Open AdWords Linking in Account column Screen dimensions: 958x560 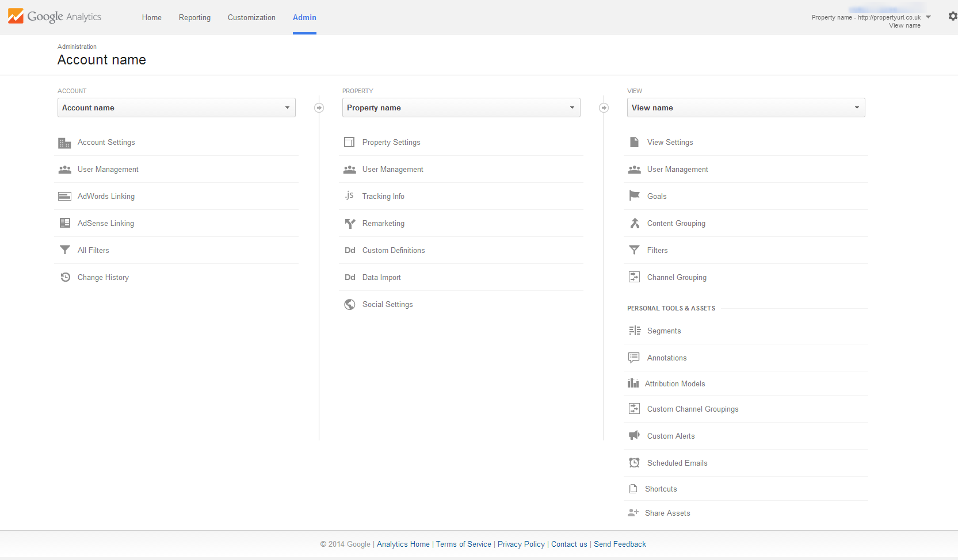point(106,196)
